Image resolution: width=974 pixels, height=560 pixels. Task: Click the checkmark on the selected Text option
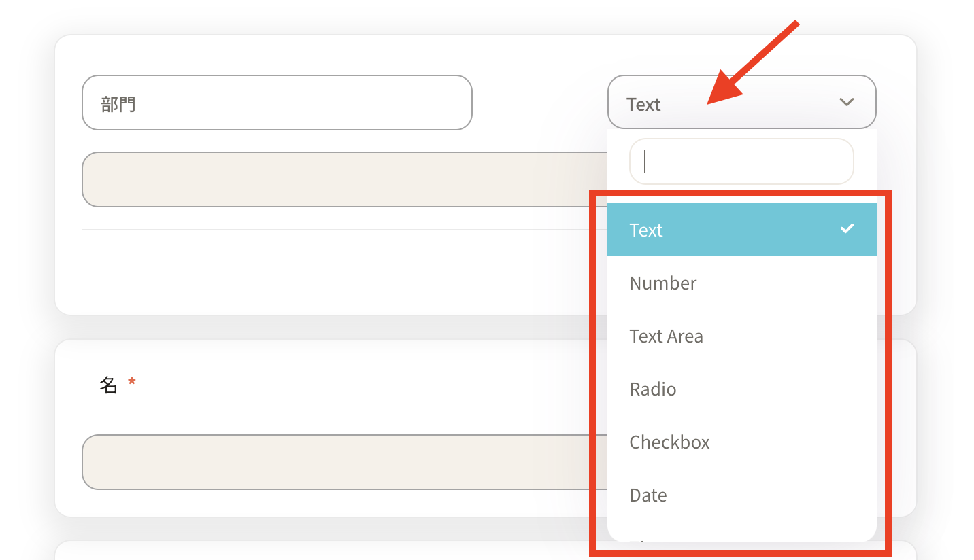[847, 229]
